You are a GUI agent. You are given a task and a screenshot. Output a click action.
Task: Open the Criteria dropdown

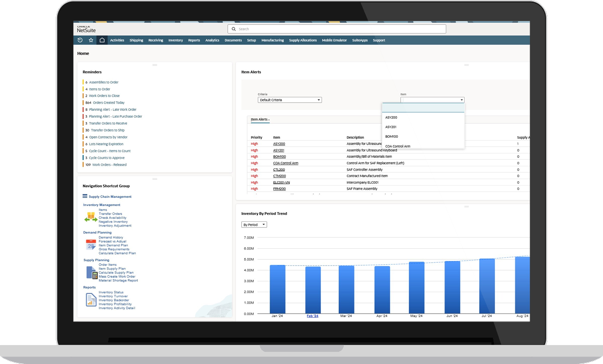coord(290,100)
